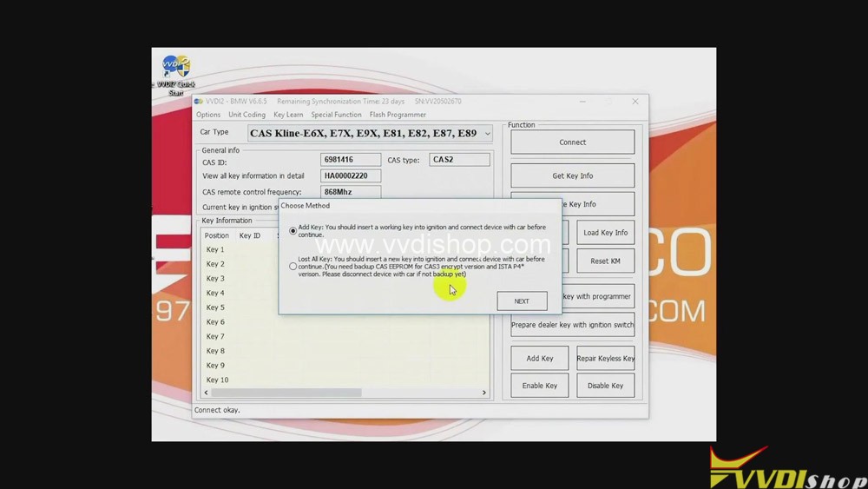This screenshot has height=489, width=868.
Task: Open the Flash Programmer menu
Action: tap(398, 115)
